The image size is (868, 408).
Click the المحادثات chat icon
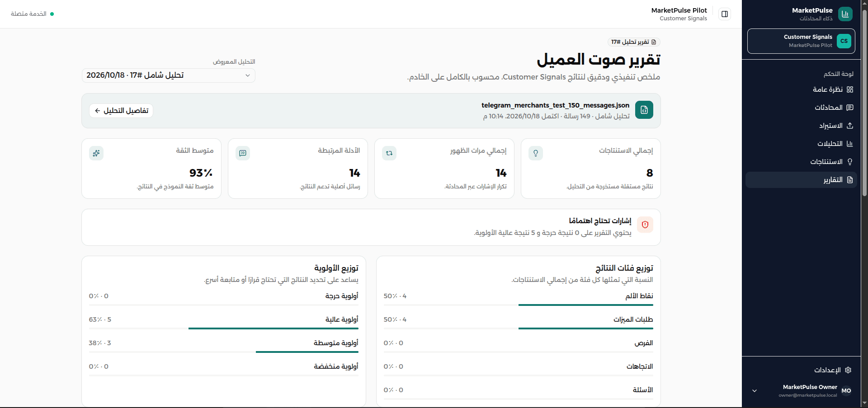click(x=850, y=108)
